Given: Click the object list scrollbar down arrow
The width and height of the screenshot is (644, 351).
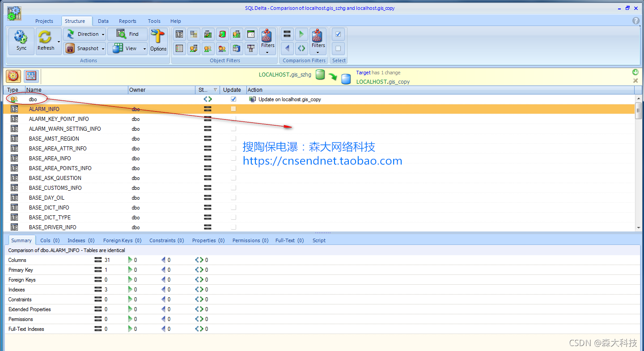Looking at the screenshot, I should coord(638,227).
